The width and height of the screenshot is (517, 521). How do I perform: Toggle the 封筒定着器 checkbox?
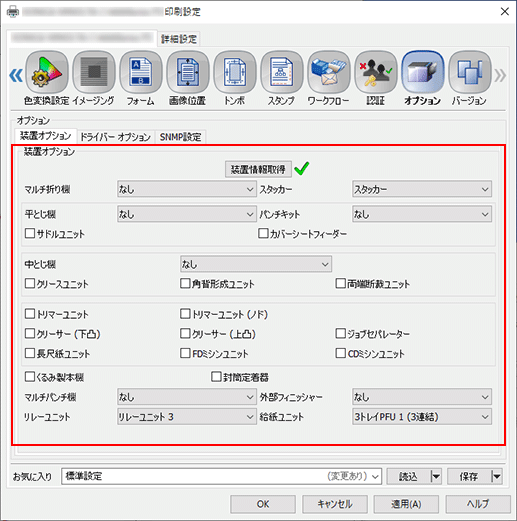[x=216, y=377]
